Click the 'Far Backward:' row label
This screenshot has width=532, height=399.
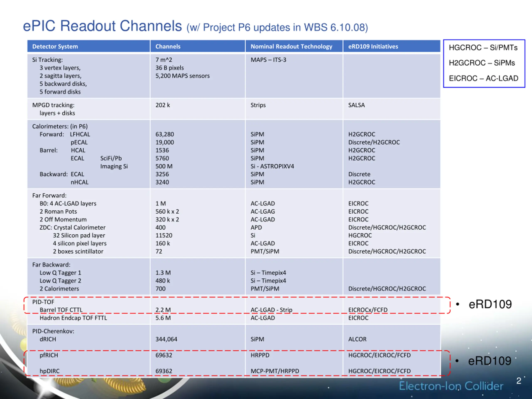52,265
